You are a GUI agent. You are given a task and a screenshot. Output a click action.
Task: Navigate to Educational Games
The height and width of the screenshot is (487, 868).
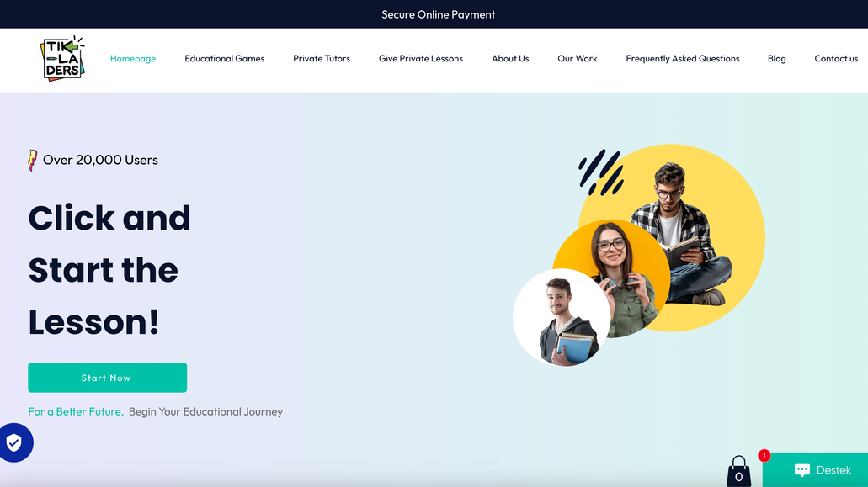(x=224, y=58)
